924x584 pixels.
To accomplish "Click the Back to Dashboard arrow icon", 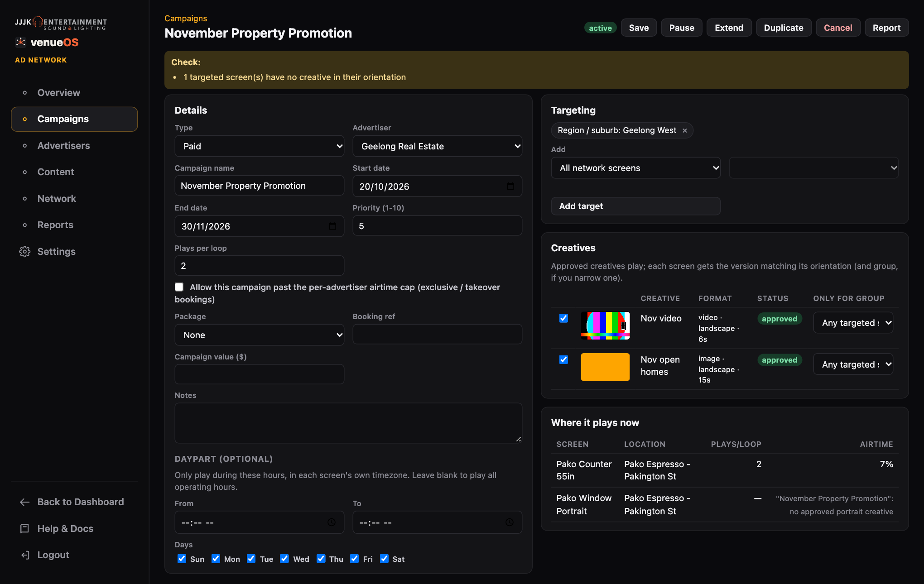I will (x=25, y=502).
